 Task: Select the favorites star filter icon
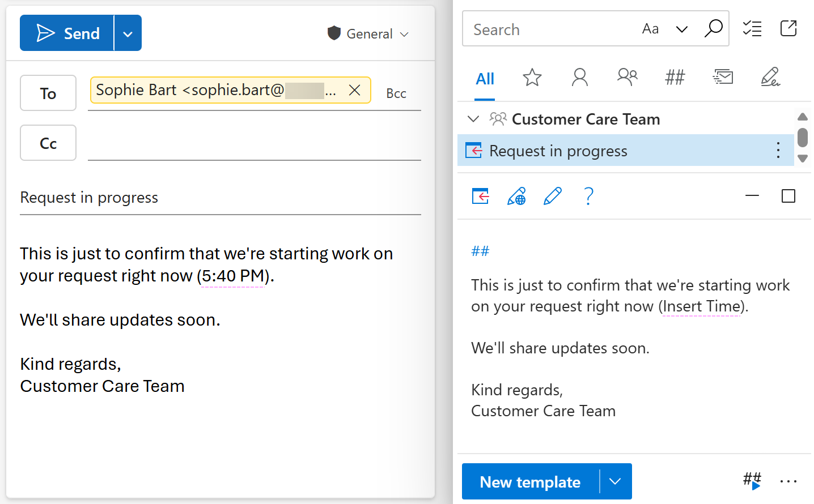[532, 78]
